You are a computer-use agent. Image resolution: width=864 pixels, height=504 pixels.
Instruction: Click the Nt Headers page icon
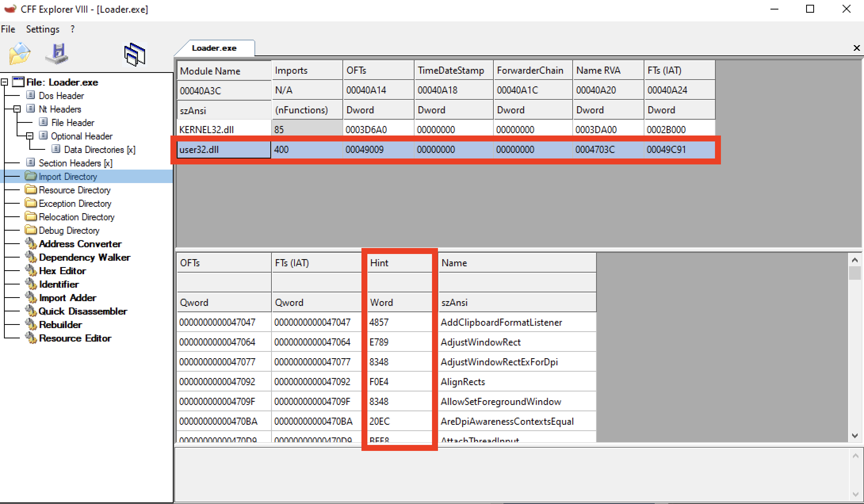(31, 109)
